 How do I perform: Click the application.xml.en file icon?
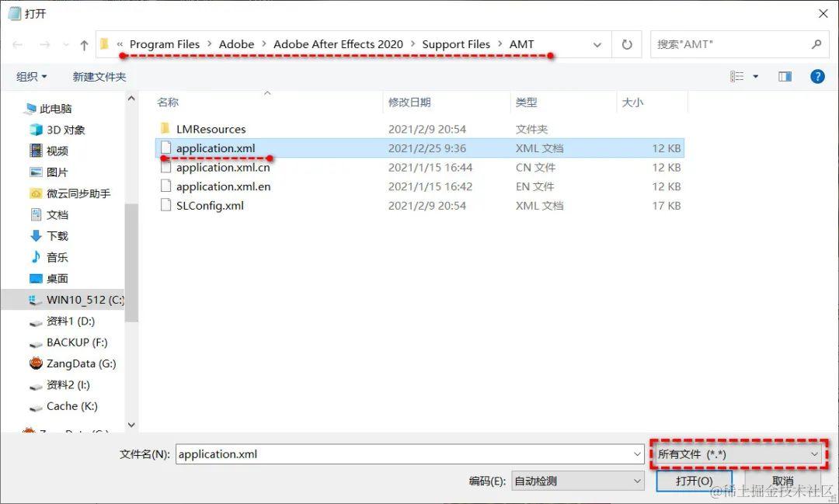pyautogui.click(x=166, y=186)
